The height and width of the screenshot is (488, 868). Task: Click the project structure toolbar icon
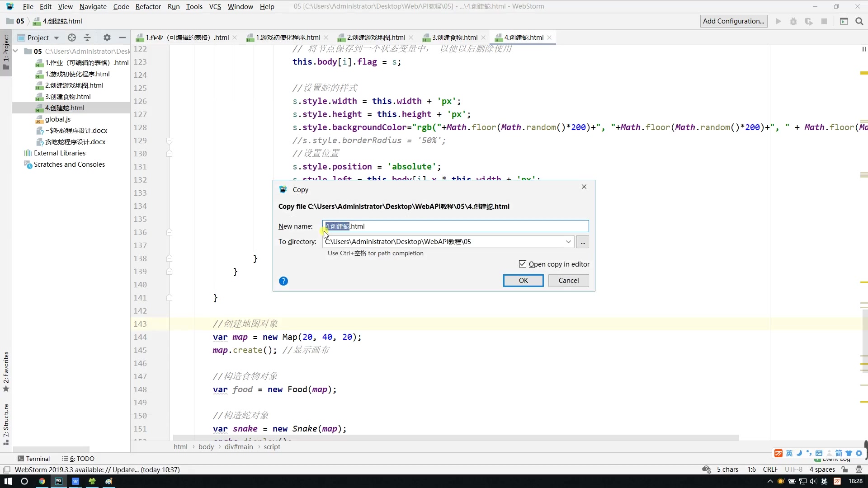(x=844, y=21)
